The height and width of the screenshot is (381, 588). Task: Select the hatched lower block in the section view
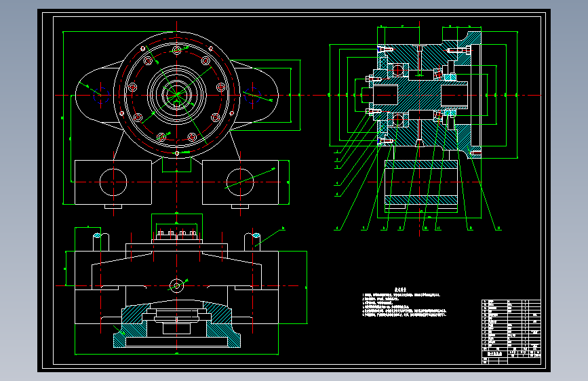point(421,182)
